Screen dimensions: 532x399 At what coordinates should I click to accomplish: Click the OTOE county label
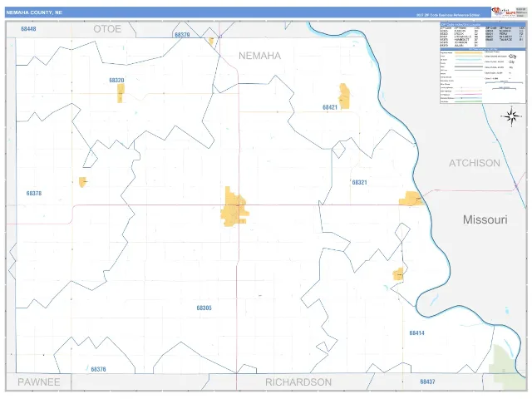pos(107,29)
